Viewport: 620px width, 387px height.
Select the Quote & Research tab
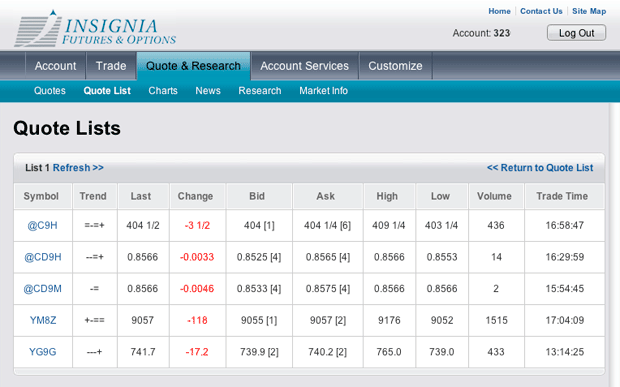[193, 66]
